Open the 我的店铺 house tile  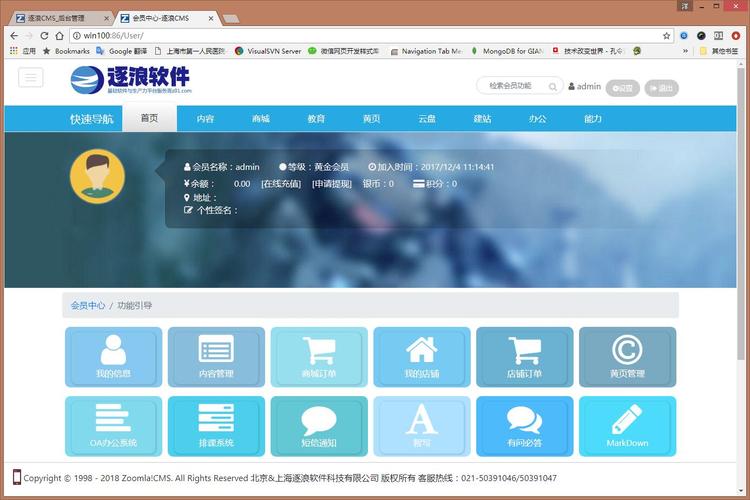coord(422,357)
